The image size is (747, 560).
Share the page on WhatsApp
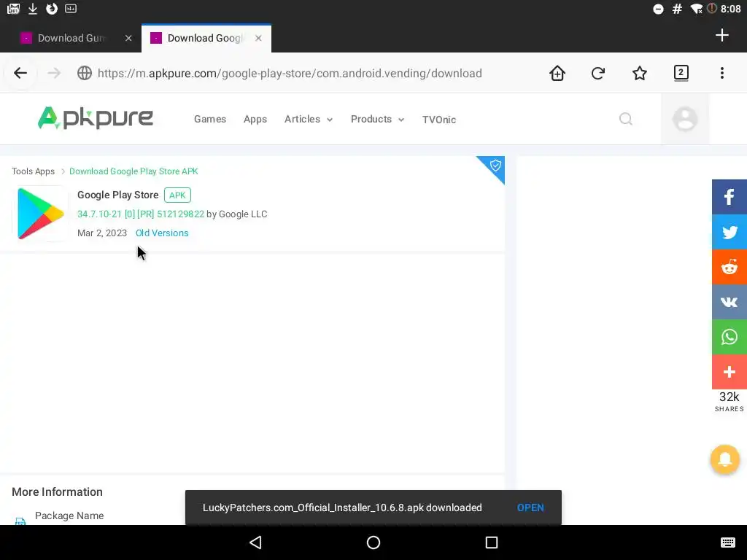(729, 337)
